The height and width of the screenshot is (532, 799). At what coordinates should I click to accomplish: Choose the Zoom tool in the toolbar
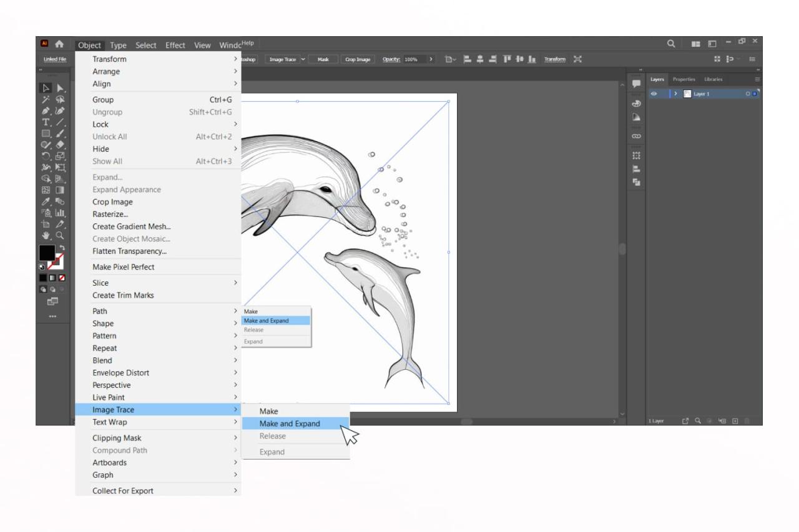coord(61,235)
